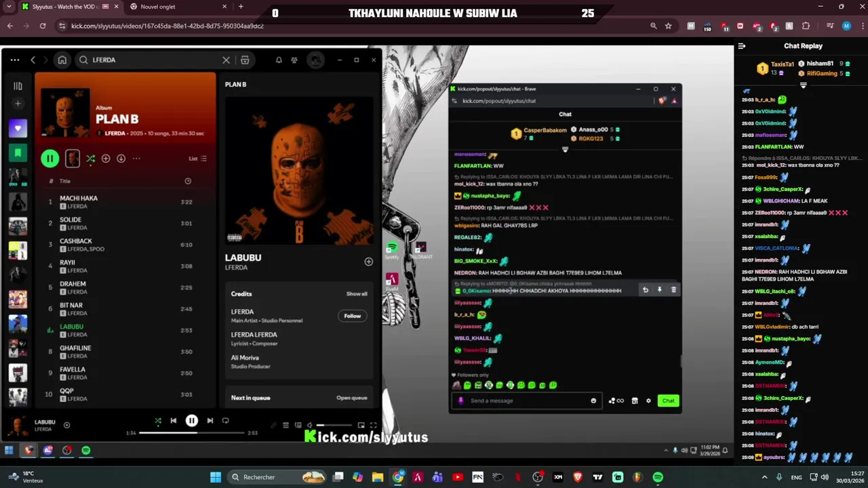Save PLAN B album to library
Image resolution: width=868 pixels, height=488 pixels.
[x=106, y=159]
